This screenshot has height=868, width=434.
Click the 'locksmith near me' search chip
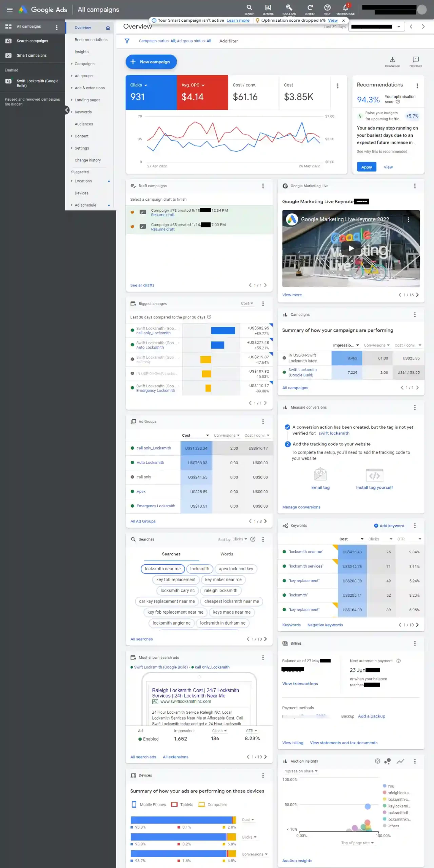tap(162, 569)
